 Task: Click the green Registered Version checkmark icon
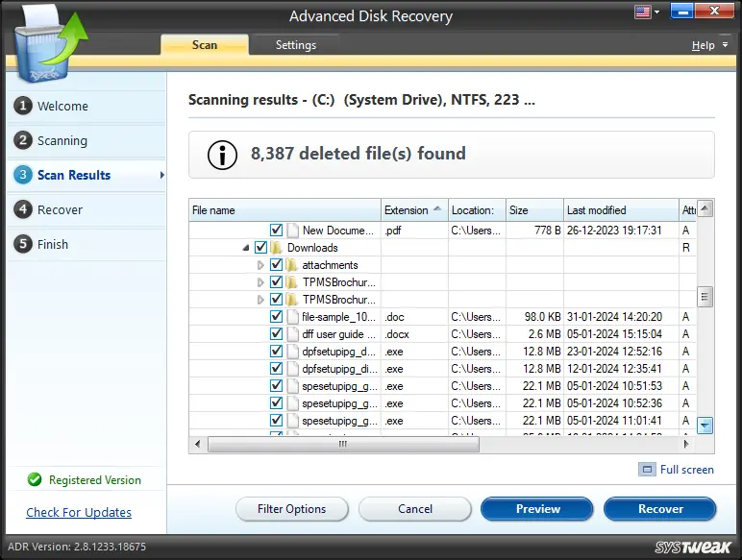[x=35, y=480]
